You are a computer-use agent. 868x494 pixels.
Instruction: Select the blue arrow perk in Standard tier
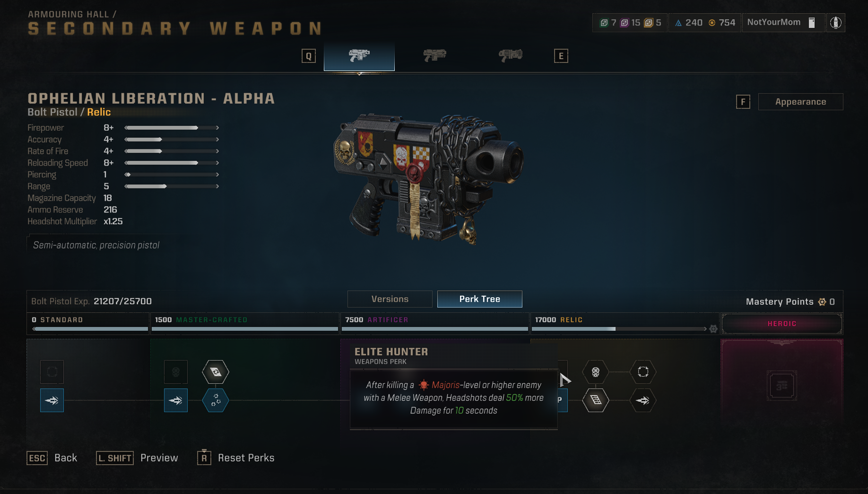point(52,400)
